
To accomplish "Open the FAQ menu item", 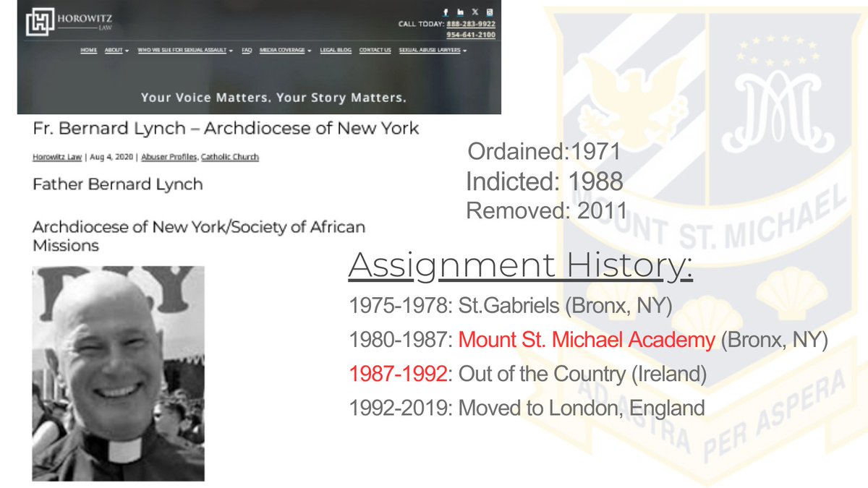I will click(247, 51).
